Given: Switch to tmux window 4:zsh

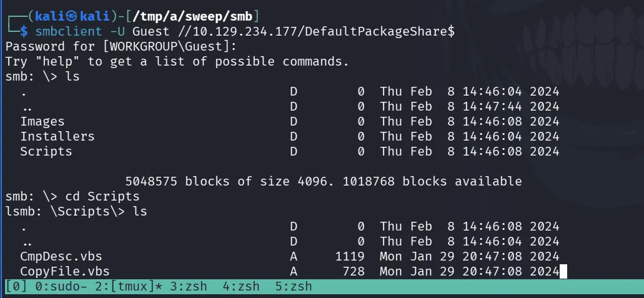Looking at the screenshot, I should [x=240, y=287].
